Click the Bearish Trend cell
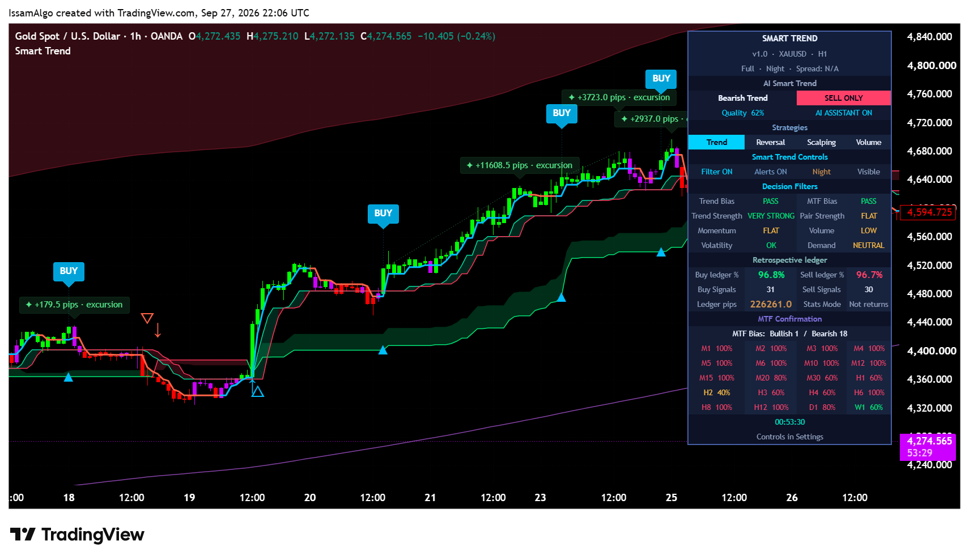This screenshot has height=560, width=969. 742,98
